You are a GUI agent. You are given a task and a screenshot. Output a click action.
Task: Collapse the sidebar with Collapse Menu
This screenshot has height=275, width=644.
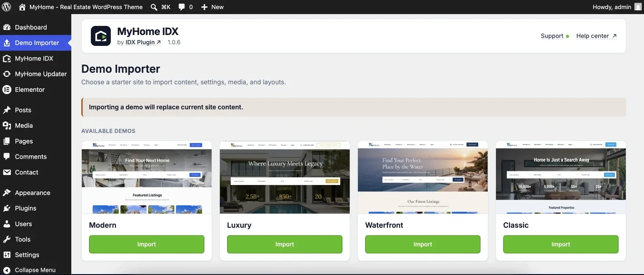[35, 270]
